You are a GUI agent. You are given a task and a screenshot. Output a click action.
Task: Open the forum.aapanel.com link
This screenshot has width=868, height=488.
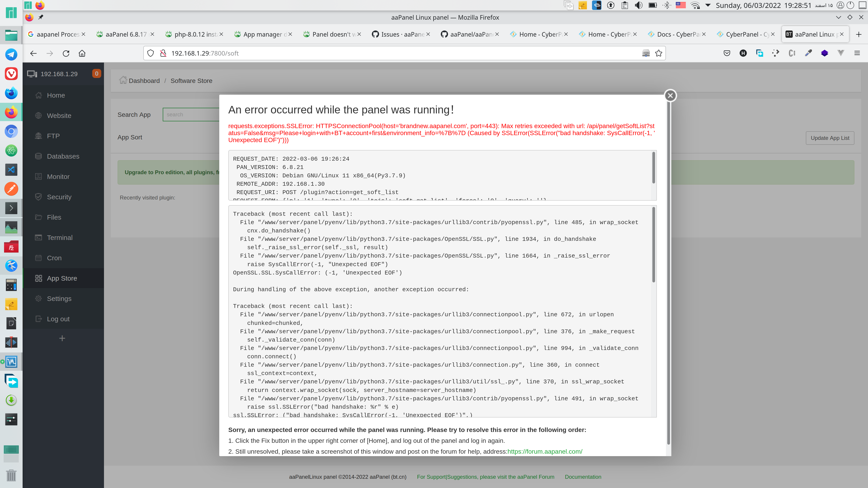[x=545, y=452]
